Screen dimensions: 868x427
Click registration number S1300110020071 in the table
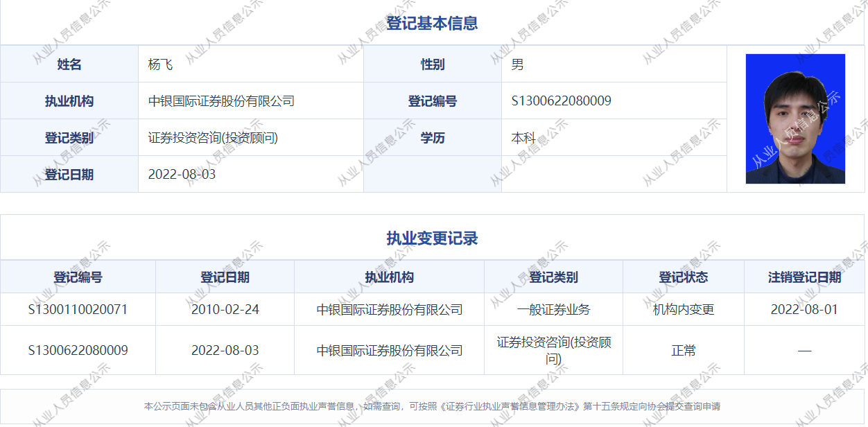tap(78, 309)
